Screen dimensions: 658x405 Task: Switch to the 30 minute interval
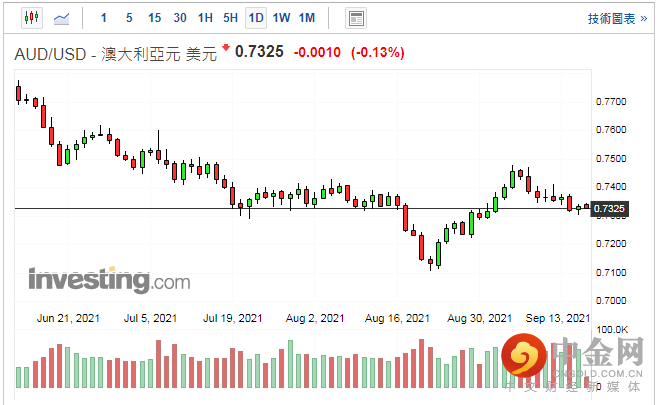pyautogui.click(x=180, y=18)
